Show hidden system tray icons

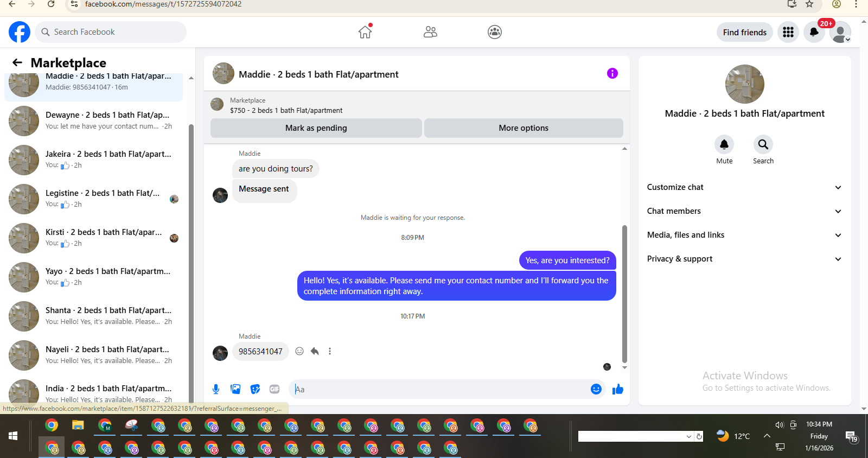[767, 436]
